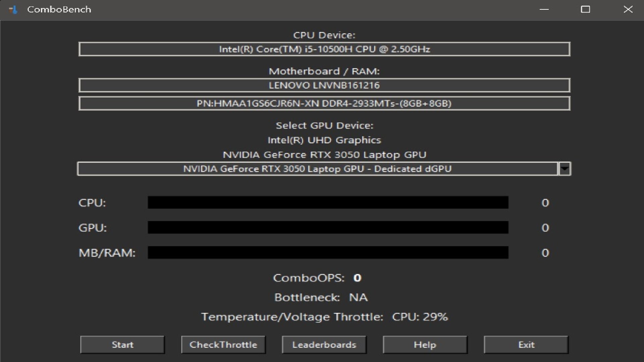
Task: Click the CheckThrottle button
Action: pyautogui.click(x=223, y=345)
